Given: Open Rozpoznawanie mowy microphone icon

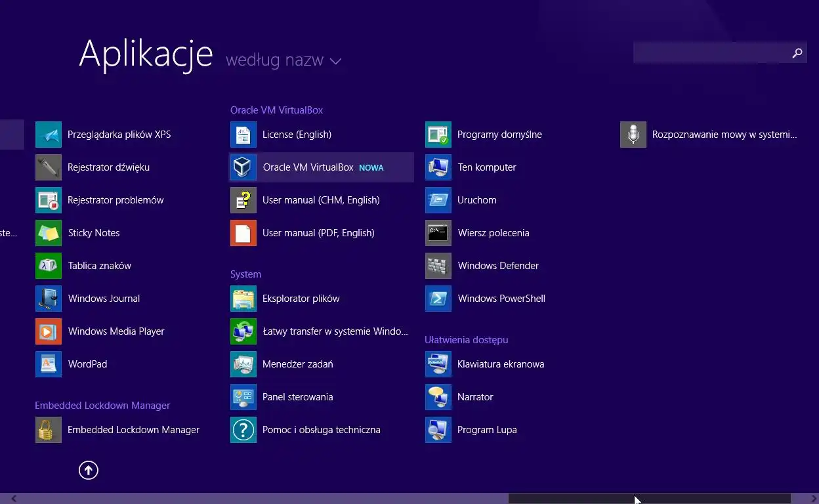Looking at the screenshot, I should [x=633, y=135].
